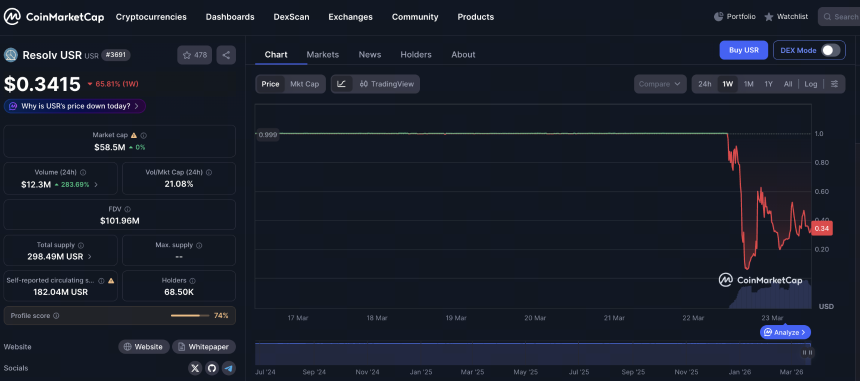This screenshot has width=860, height=381.
Task: Click the 182.04M USR circulating value
Action: [60, 292]
